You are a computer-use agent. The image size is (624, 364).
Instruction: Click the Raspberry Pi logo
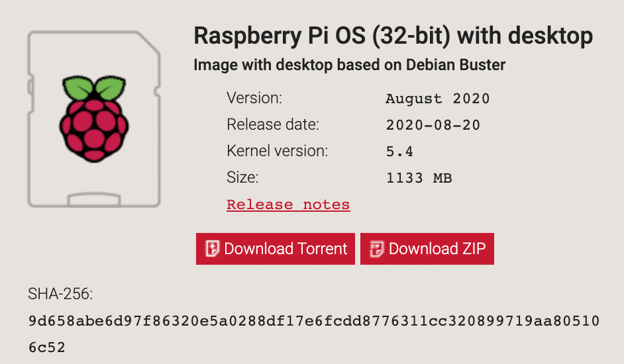94,118
